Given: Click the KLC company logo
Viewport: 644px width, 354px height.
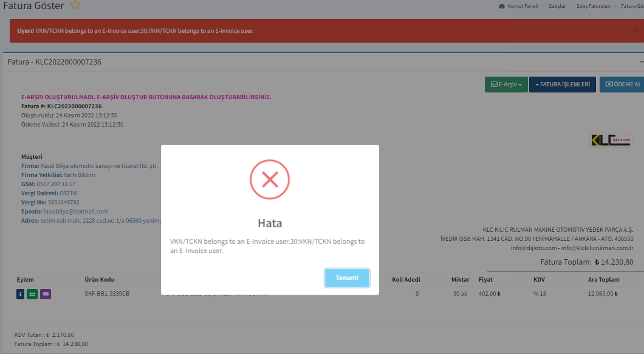Looking at the screenshot, I should [611, 140].
